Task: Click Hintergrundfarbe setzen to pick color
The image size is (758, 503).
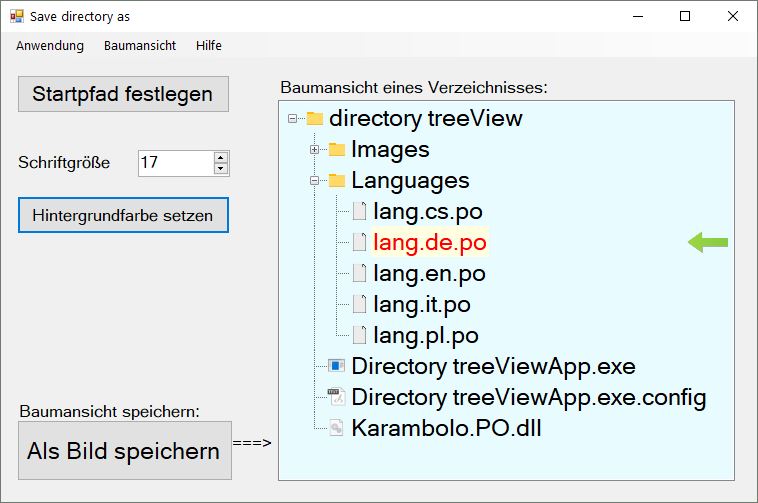Action: pyautogui.click(x=123, y=216)
